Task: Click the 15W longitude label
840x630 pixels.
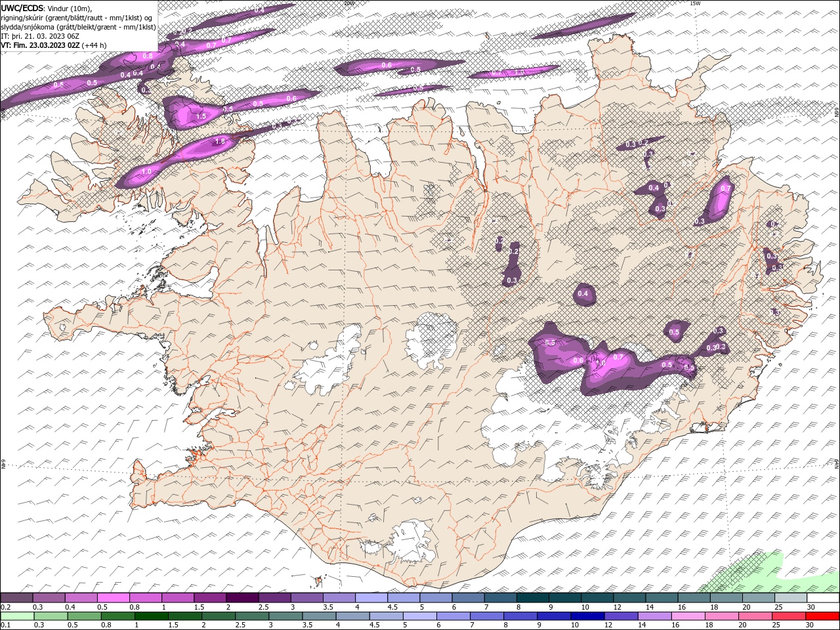Action: [695, 3]
